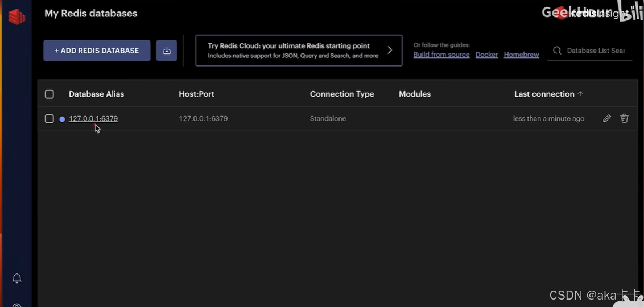This screenshot has height=307, width=644.
Task: Click the 'less than a minute ago' cell
Action: point(549,119)
